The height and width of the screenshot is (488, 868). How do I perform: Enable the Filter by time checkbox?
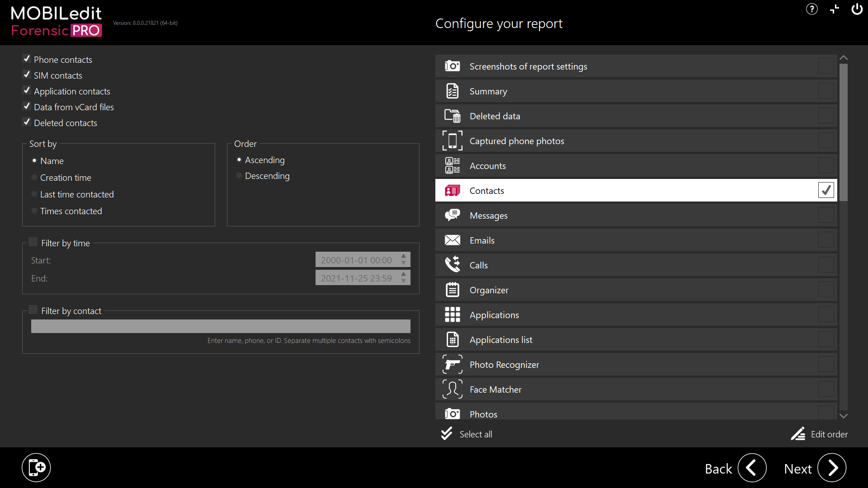pos(33,242)
